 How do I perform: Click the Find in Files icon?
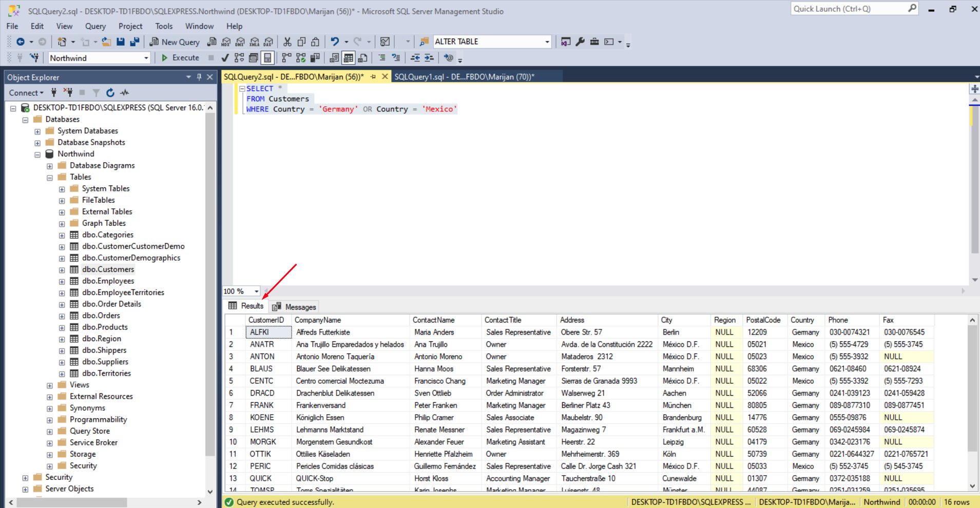[424, 42]
